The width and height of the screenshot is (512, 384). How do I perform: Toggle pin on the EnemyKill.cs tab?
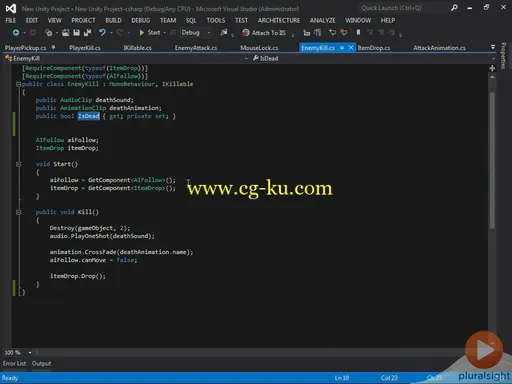point(342,48)
